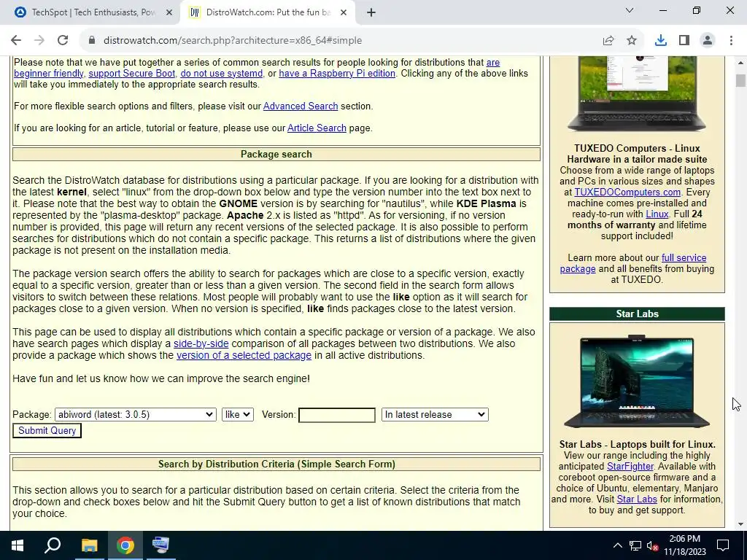This screenshot has height=560, width=747.
Task: Click the Submit Query button
Action: click(47, 430)
